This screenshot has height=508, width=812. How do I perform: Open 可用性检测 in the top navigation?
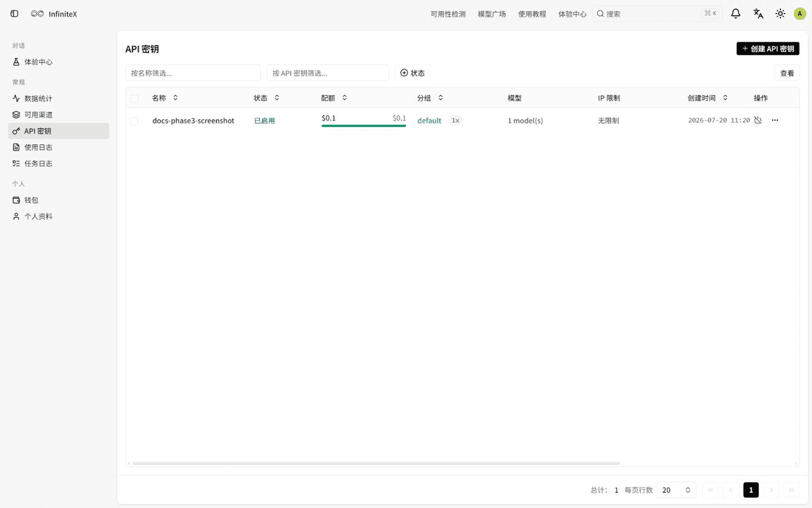tap(448, 14)
